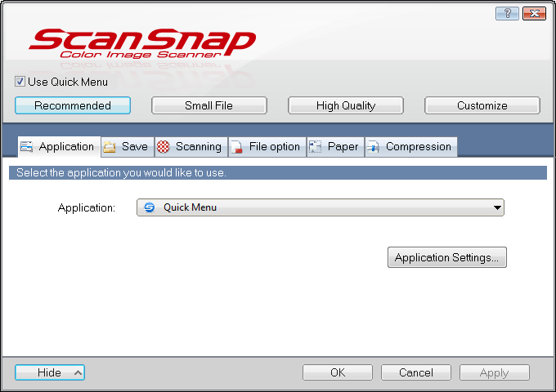Image resolution: width=556 pixels, height=392 pixels.
Task: Dismiss dialog with Cancel
Action: pyautogui.click(x=416, y=372)
